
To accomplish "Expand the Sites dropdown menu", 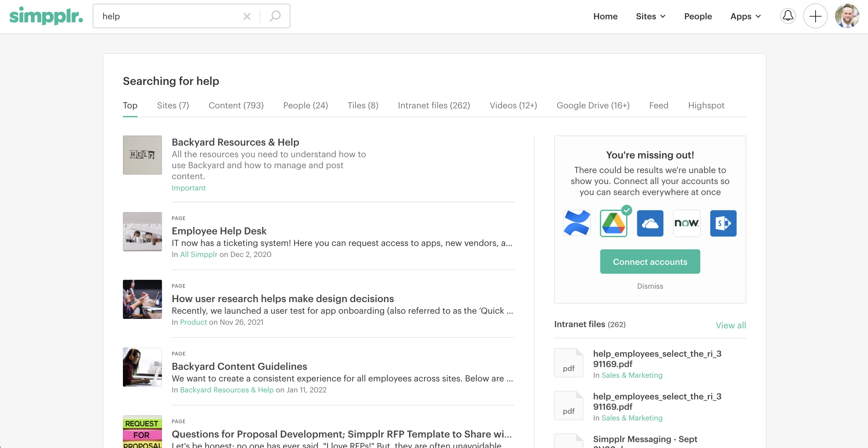I will coord(651,16).
